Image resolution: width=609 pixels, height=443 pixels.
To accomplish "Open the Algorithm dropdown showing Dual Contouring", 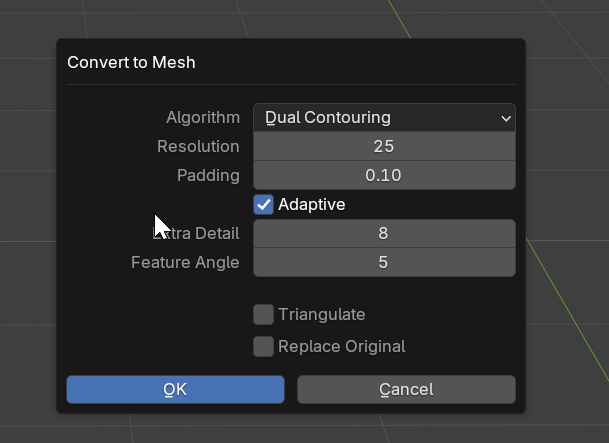I will 384,117.
